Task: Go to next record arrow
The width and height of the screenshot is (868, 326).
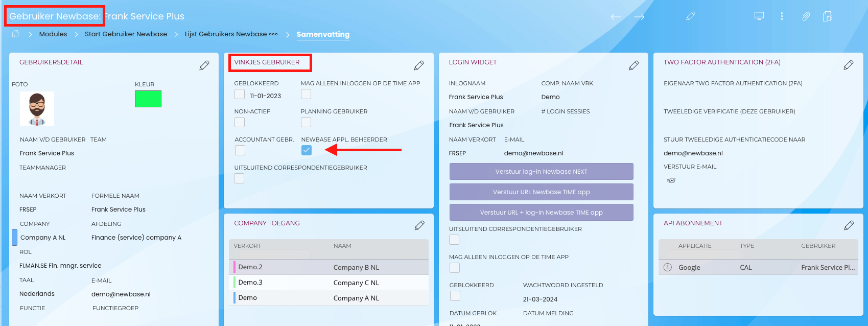Action: coord(639,17)
